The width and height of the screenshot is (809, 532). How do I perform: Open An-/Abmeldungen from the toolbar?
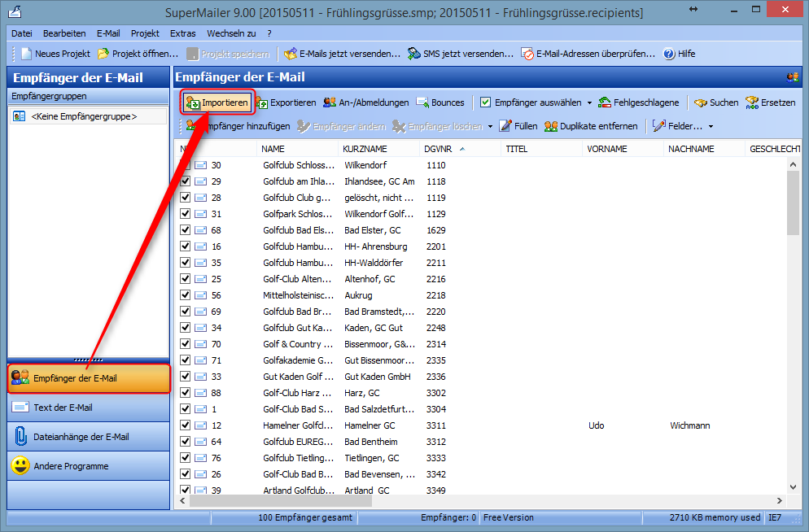[x=330, y=103]
